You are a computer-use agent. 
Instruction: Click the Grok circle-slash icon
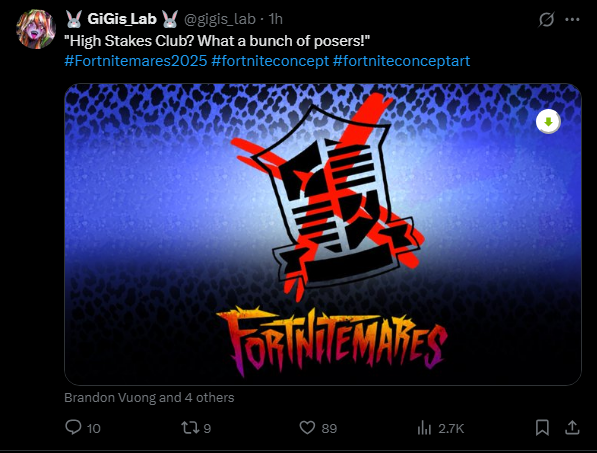(546, 19)
